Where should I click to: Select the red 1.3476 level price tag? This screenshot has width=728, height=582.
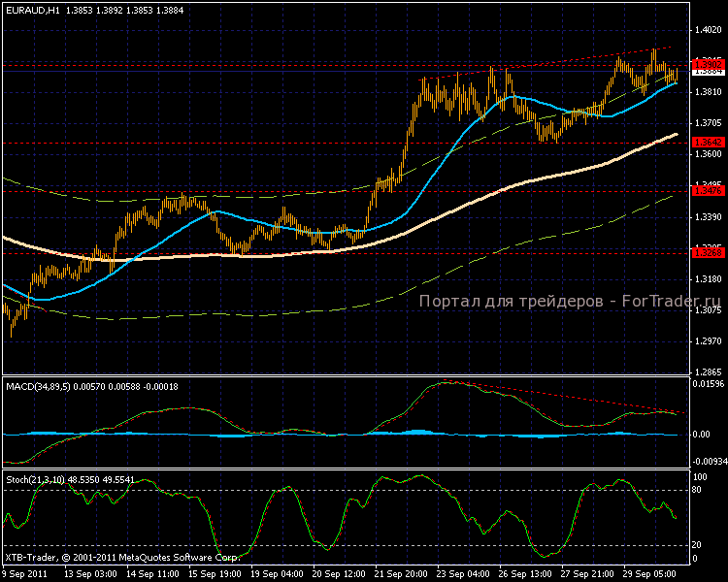[x=708, y=191]
